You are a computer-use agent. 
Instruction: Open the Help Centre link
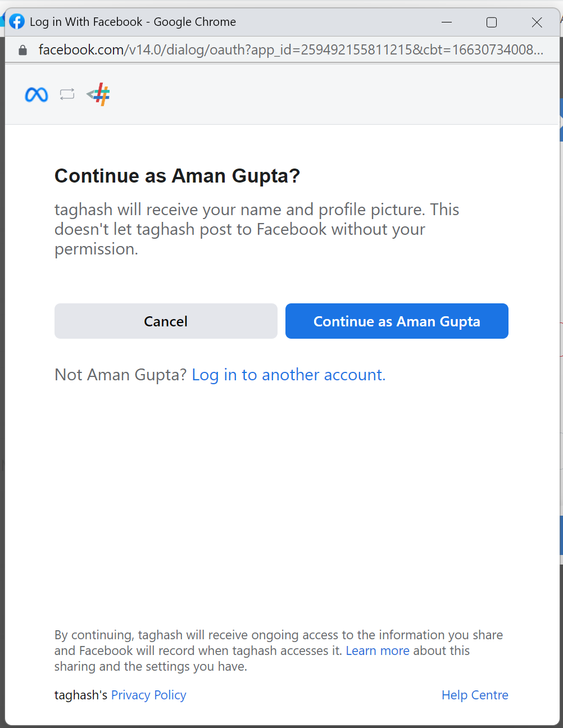[475, 695]
